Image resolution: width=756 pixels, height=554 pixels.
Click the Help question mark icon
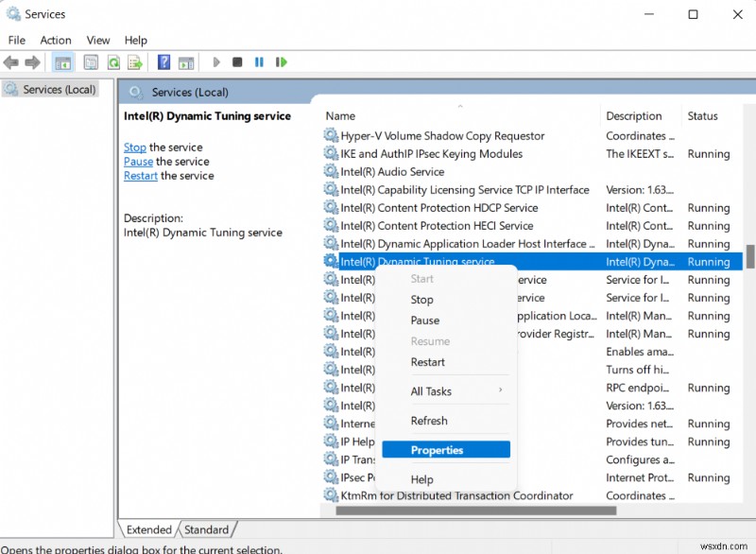pos(162,62)
